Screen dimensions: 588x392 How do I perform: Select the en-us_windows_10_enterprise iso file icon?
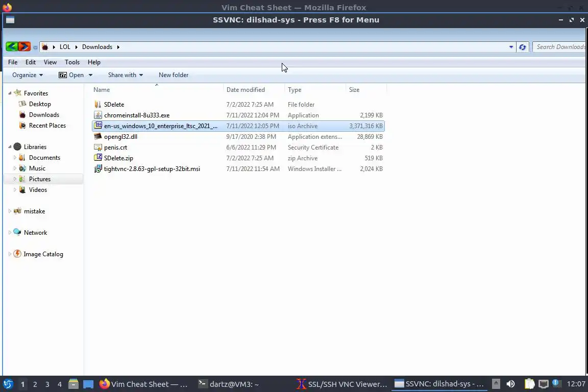98,126
